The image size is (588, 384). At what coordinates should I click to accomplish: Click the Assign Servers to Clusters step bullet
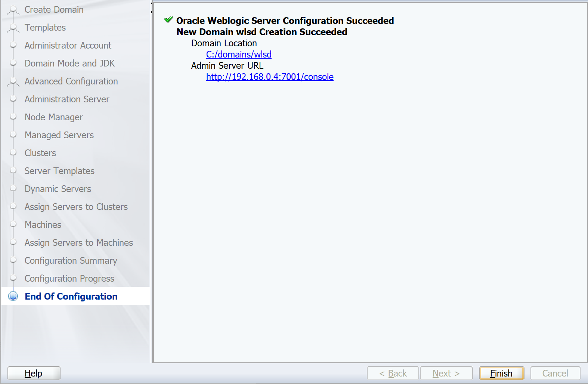(13, 206)
